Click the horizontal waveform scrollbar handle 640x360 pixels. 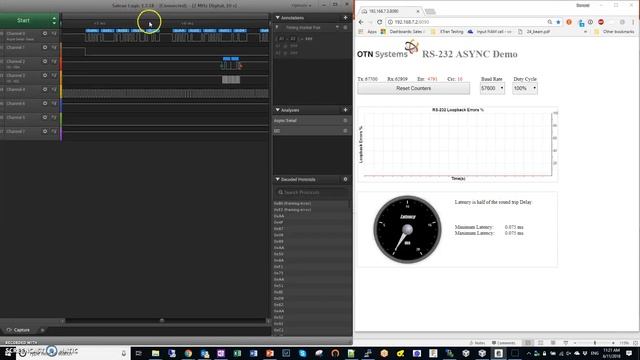[x=162, y=321]
